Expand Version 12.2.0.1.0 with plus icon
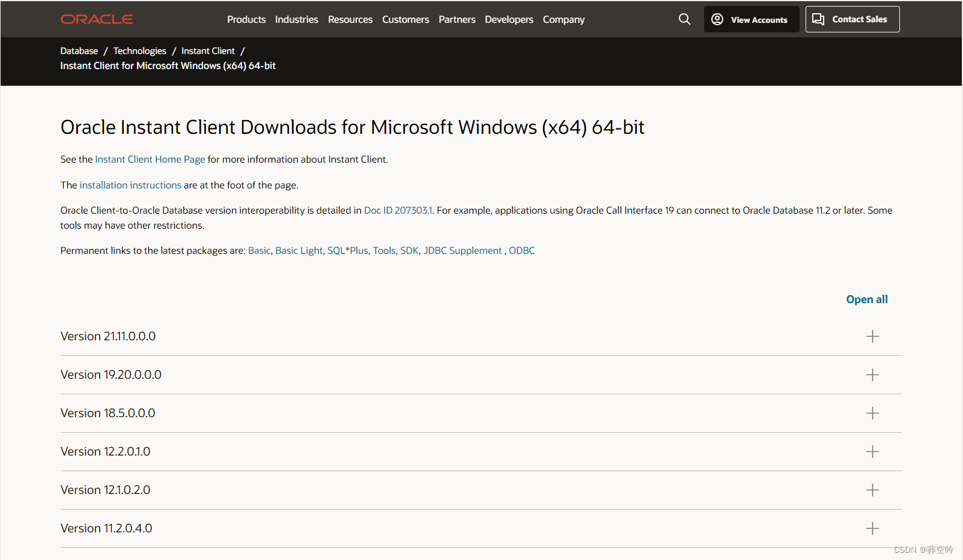This screenshot has width=963, height=560. tap(872, 451)
